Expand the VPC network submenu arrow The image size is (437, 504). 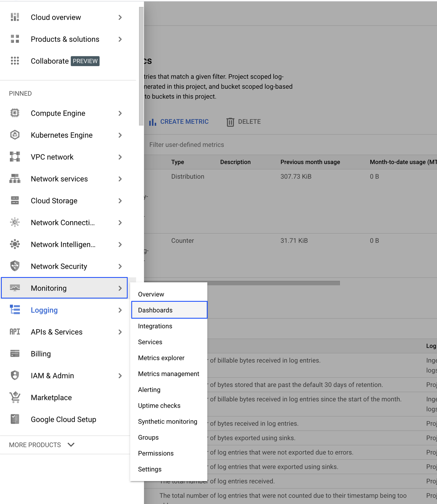point(120,157)
